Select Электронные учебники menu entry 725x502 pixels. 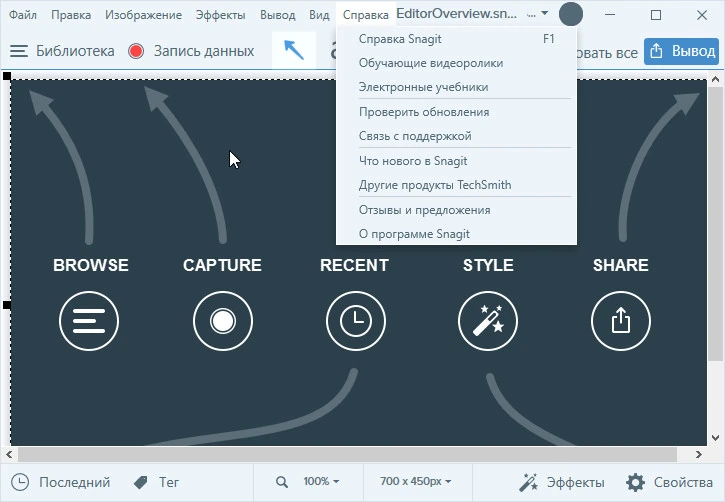tap(456, 87)
